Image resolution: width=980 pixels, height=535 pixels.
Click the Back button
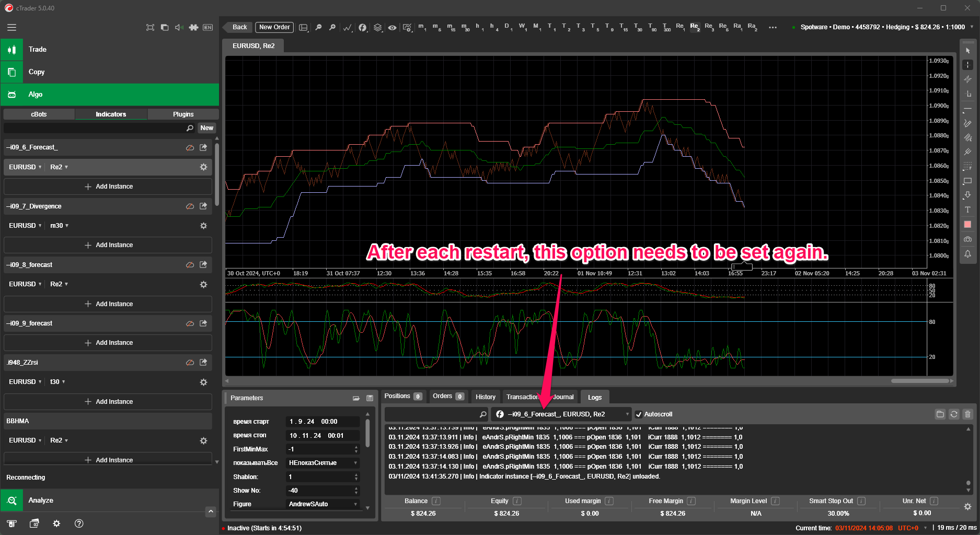point(239,27)
